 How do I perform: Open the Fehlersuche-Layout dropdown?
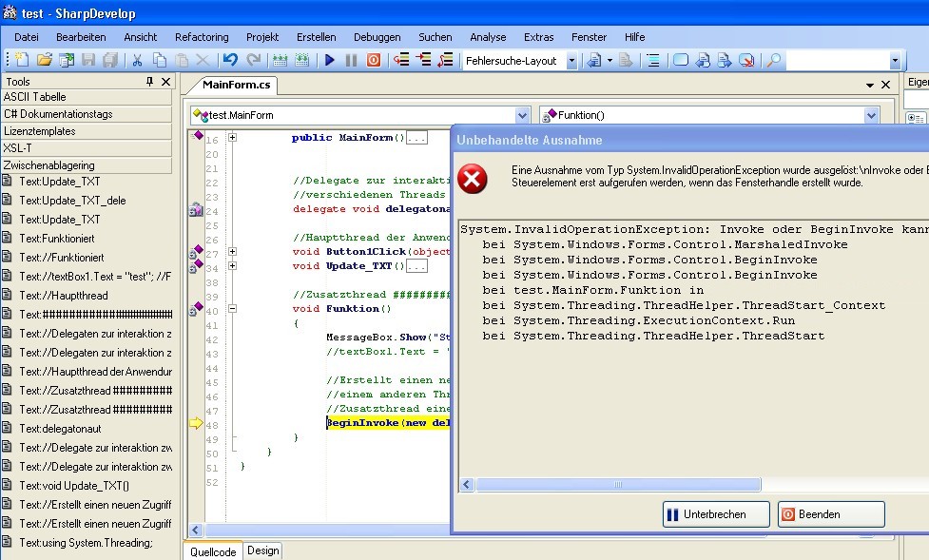pos(571,61)
